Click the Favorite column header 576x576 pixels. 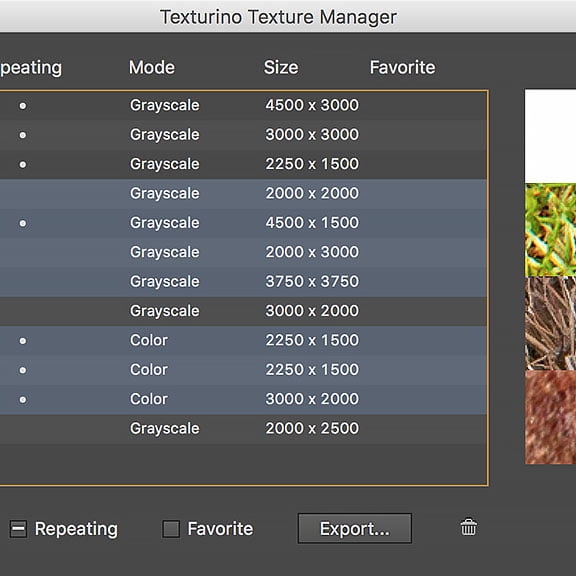click(x=402, y=68)
